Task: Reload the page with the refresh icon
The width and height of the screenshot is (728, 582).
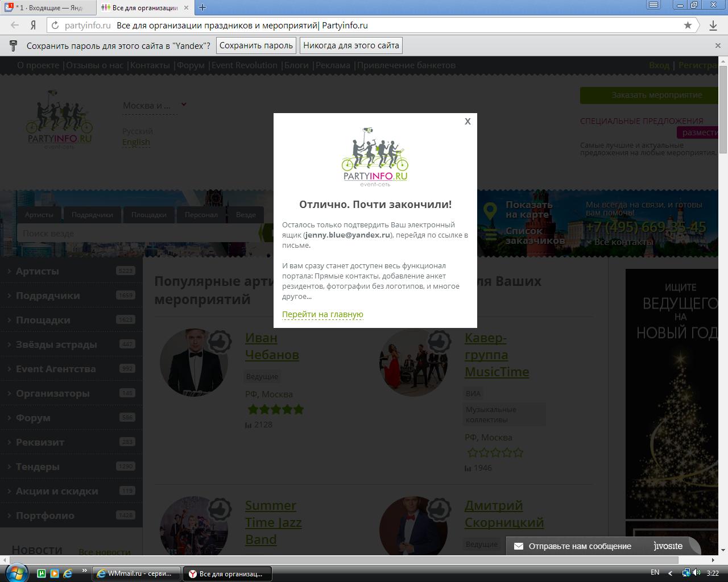Action: coord(55,25)
